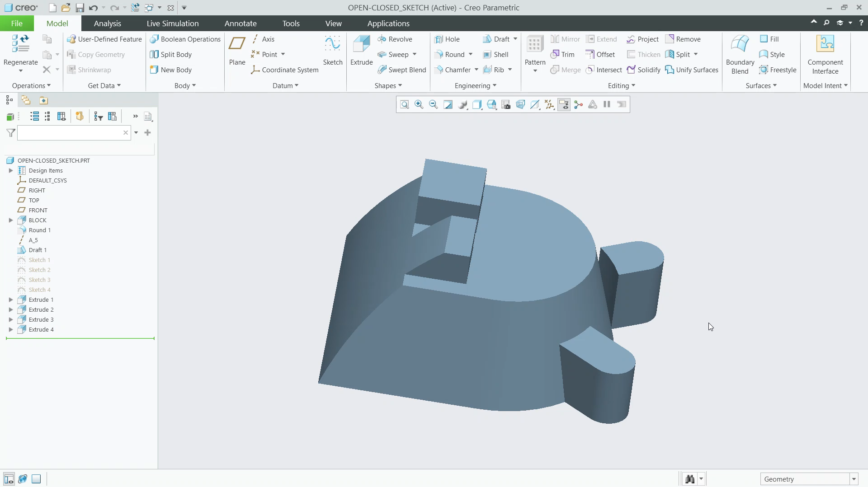Click the Unify Surfaces button
The height and width of the screenshot is (487, 868).
[692, 70]
